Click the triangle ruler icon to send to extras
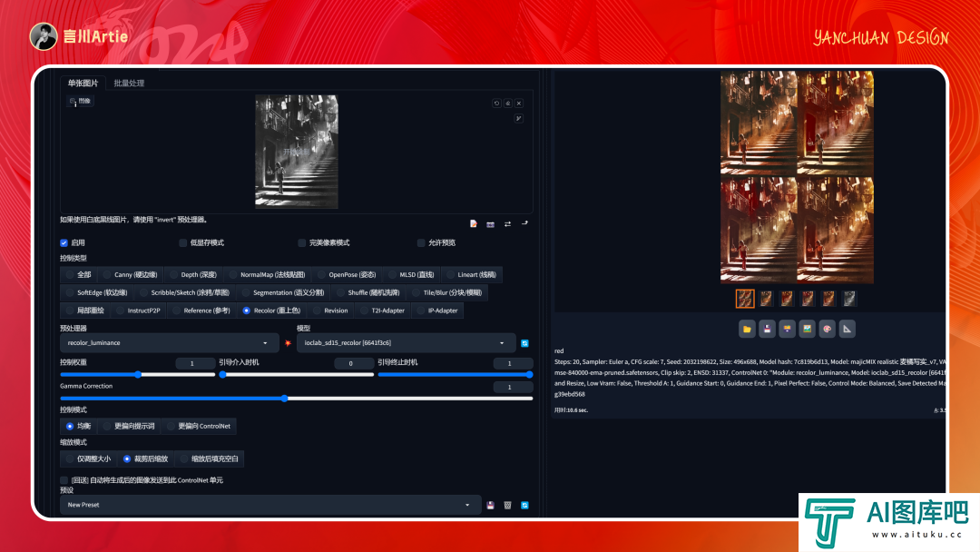Screen dimensions: 980x552 [847, 329]
